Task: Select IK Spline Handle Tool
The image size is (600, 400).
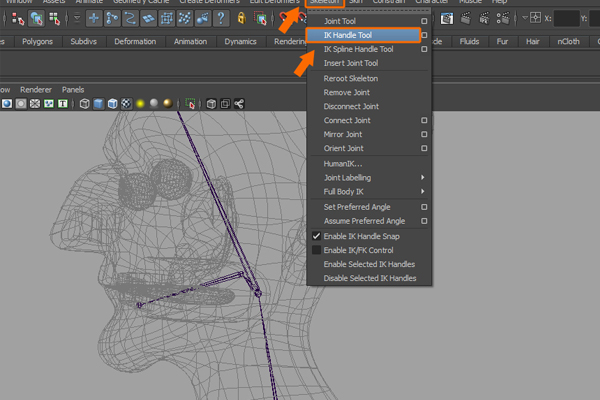Action: pyautogui.click(x=359, y=49)
